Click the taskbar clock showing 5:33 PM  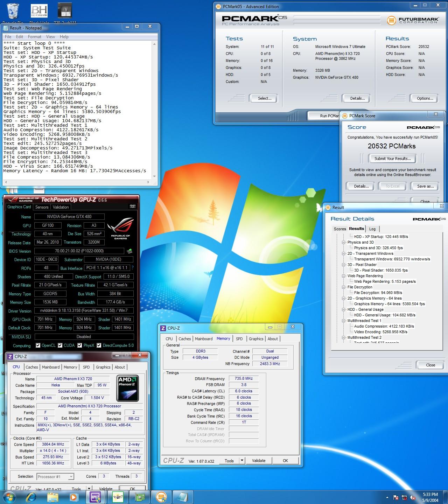(x=430, y=497)
